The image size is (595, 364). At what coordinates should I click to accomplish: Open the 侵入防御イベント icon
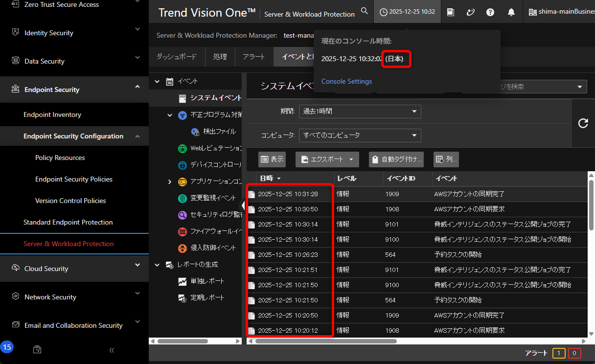(x=183, y=248)
